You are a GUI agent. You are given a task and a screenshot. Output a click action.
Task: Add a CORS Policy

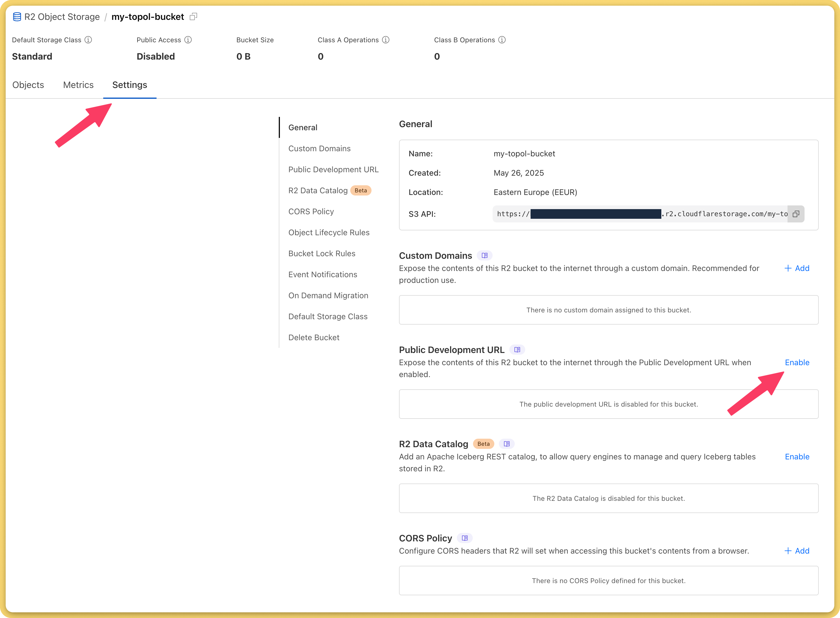tap(797, 551)
